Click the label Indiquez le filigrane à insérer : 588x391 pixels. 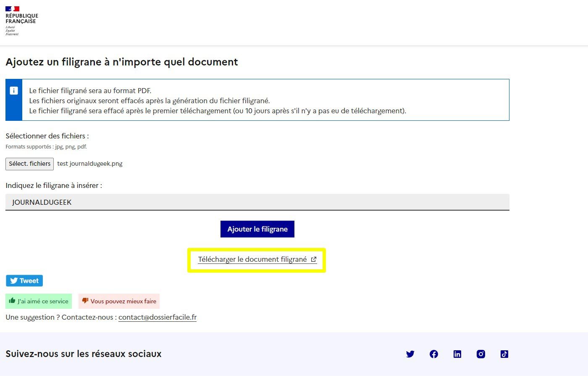[54, 185]
